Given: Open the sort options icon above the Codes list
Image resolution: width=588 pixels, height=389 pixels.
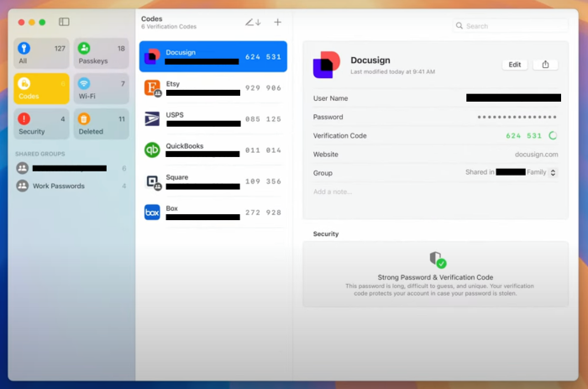Looking at the screenshot, I should (x=253, y=23).
